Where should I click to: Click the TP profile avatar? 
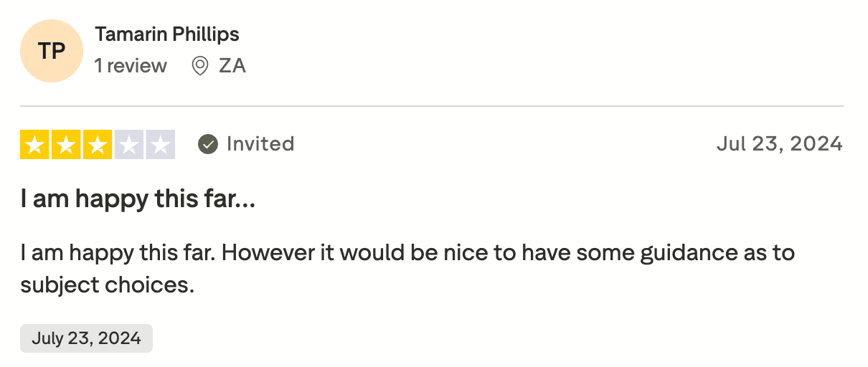[x=52, y=51]
